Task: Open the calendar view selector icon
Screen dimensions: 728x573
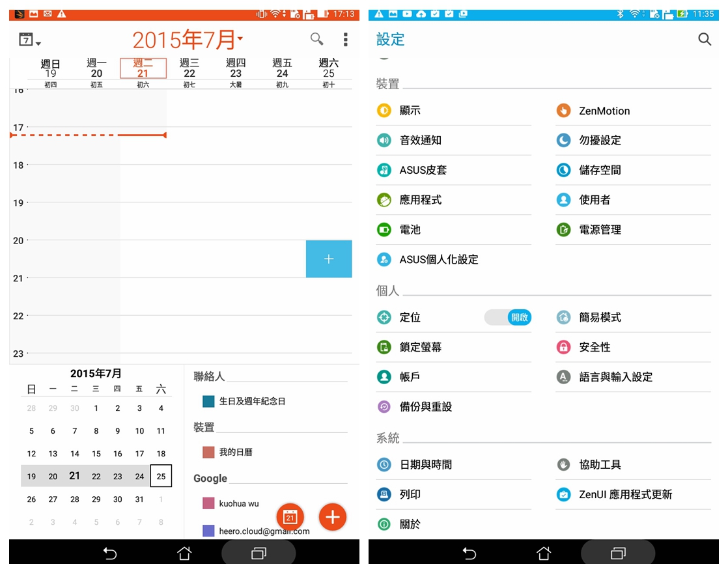Action: coord(29,40)
